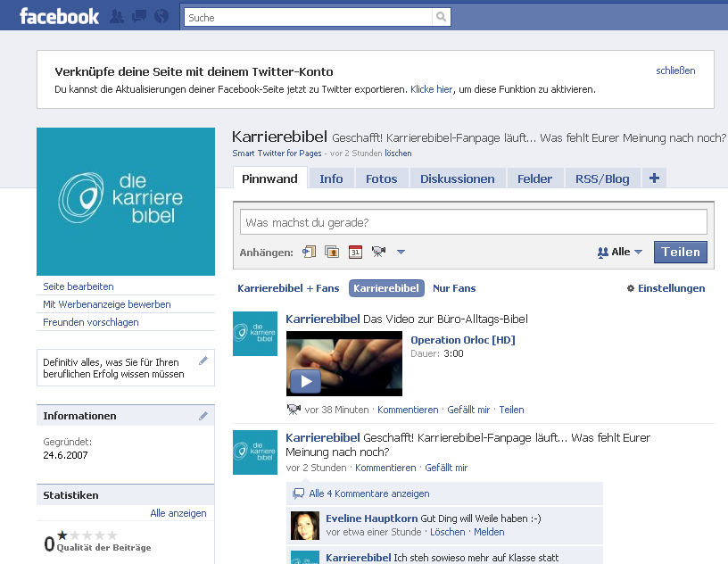Like the Geschafft post via Gefällt mir
Viewport: 728px width, 564px height.
coord(446,468)
